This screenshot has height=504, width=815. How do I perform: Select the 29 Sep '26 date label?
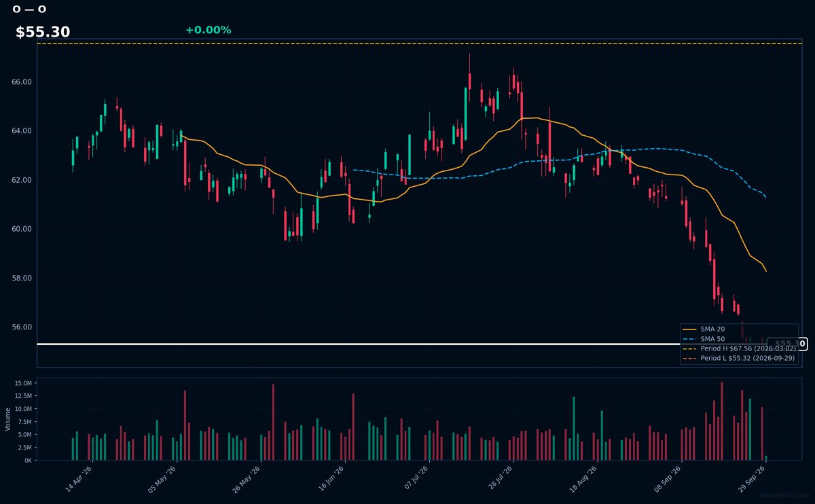click(753, 478)
